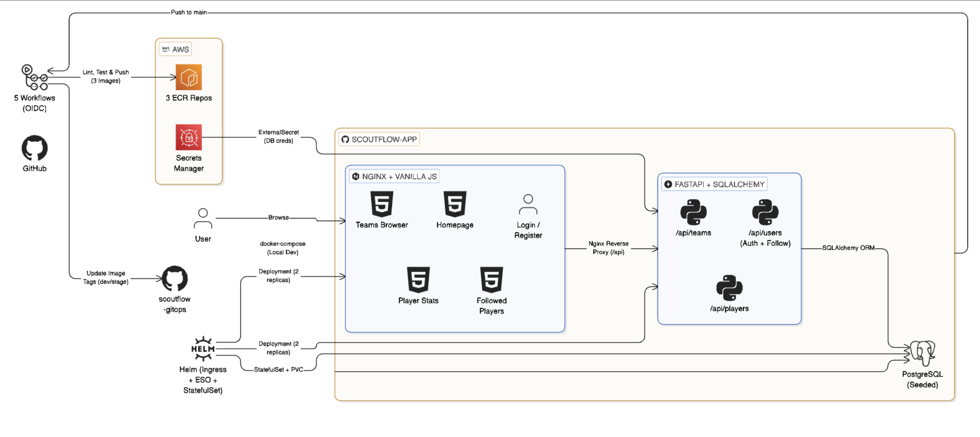Open the SCOUTFLOW-APP header label
The height and width of the screenshot is (437, 980).
(379, 139)
